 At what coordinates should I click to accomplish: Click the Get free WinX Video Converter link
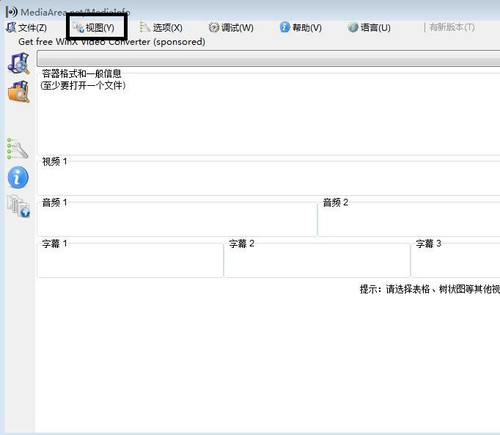click(x=112, y=42)
